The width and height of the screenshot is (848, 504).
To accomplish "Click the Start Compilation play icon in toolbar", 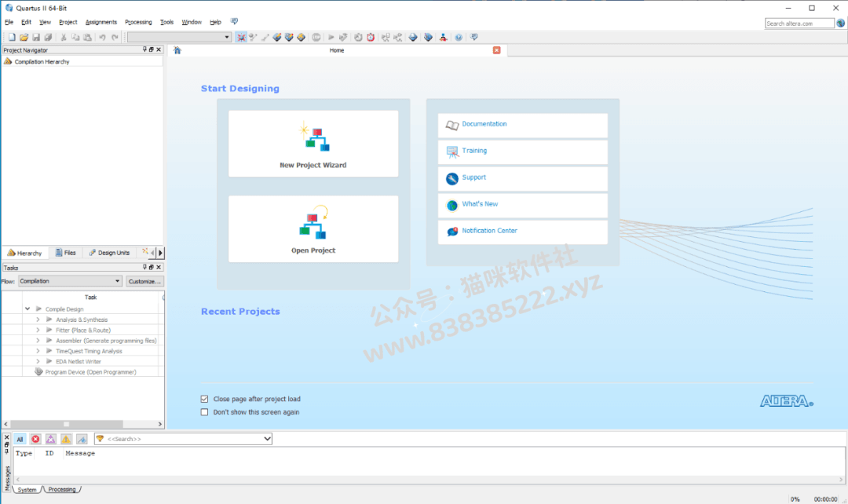I will coord(331,38).
